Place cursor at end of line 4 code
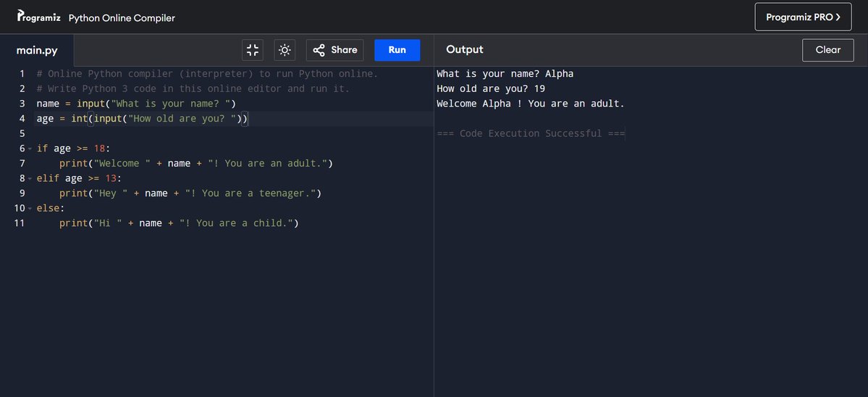Viewport: 868px width, 397px height. tap(248, 119)
